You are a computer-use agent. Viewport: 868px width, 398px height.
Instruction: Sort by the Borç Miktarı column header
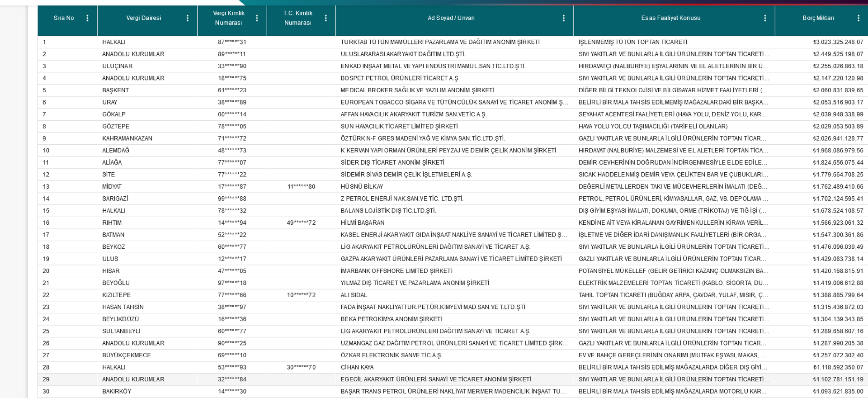(x=818, y=18)
